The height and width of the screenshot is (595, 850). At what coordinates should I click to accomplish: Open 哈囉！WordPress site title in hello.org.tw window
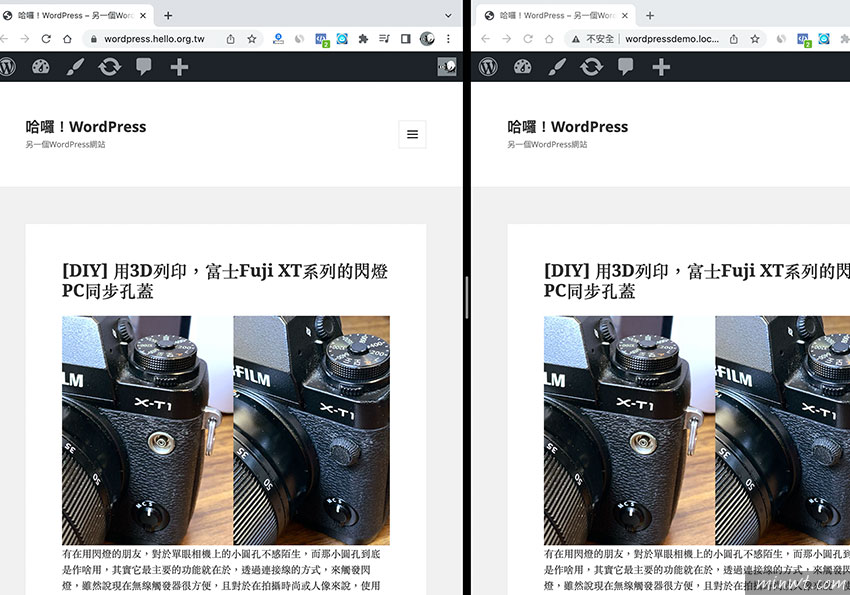tap(86, 127)
